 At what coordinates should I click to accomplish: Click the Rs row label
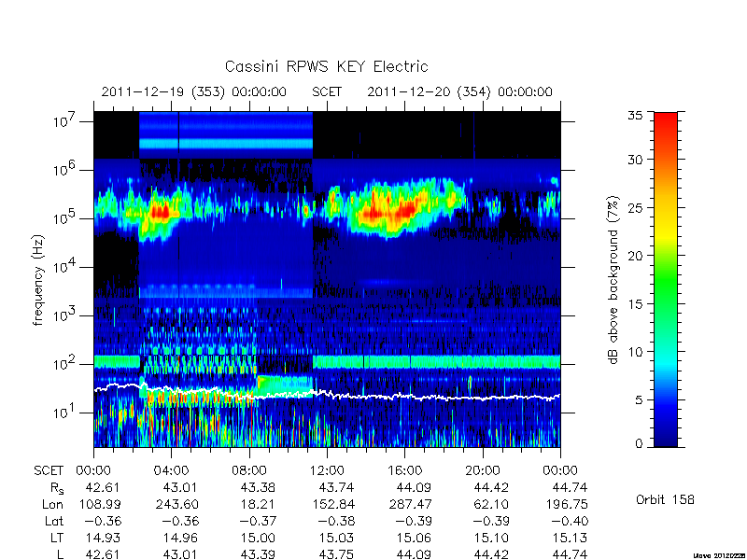(57, 488)
